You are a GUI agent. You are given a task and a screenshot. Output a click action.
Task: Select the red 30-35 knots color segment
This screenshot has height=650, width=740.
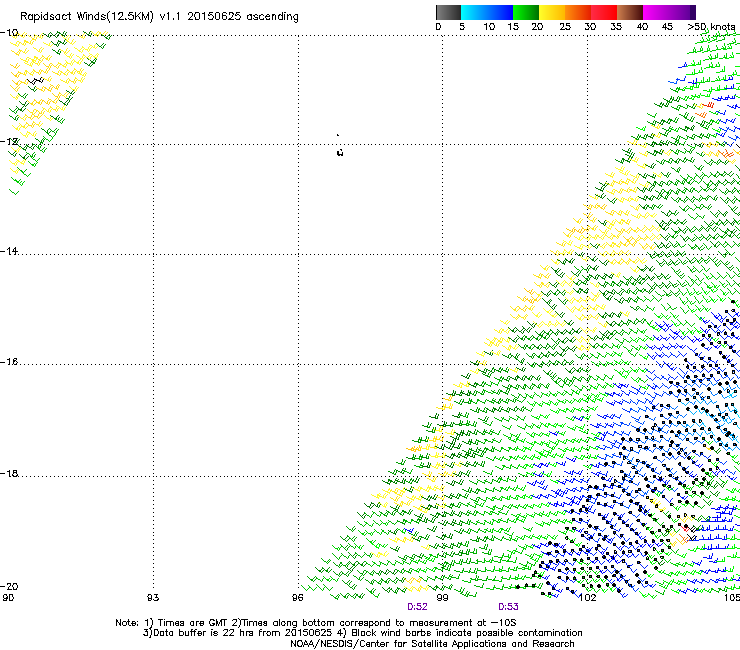tap(604, 12)
